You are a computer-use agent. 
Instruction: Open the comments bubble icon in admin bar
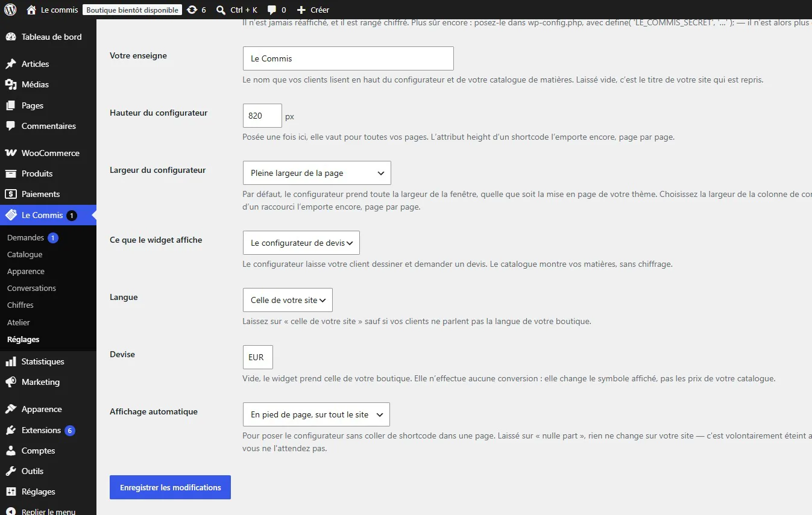pos(272,10)
